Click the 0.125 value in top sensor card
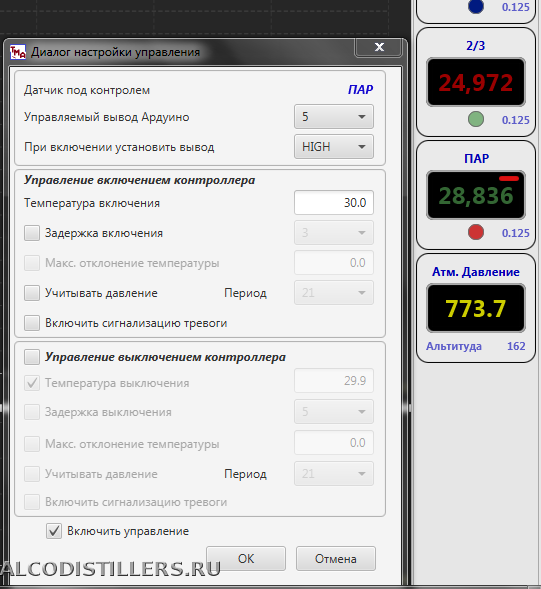 coord(515,7)
